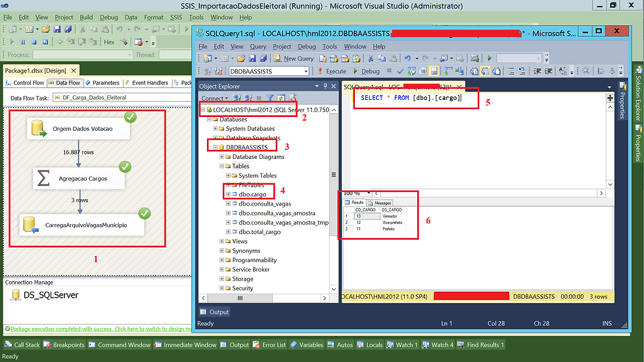The image size is (644, 362).
Task: Click Filter funnel icon in Object Explorer
Action: (x=270, y=98)
